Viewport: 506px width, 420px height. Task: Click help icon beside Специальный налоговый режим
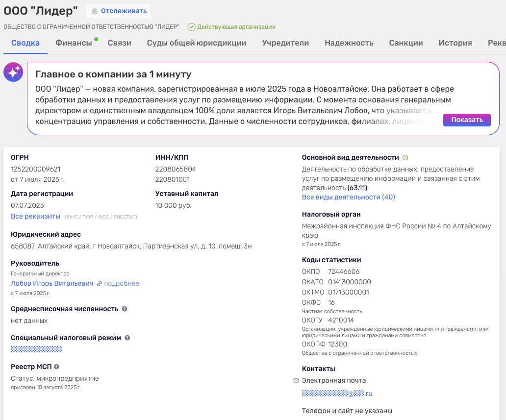coord(127,338)
